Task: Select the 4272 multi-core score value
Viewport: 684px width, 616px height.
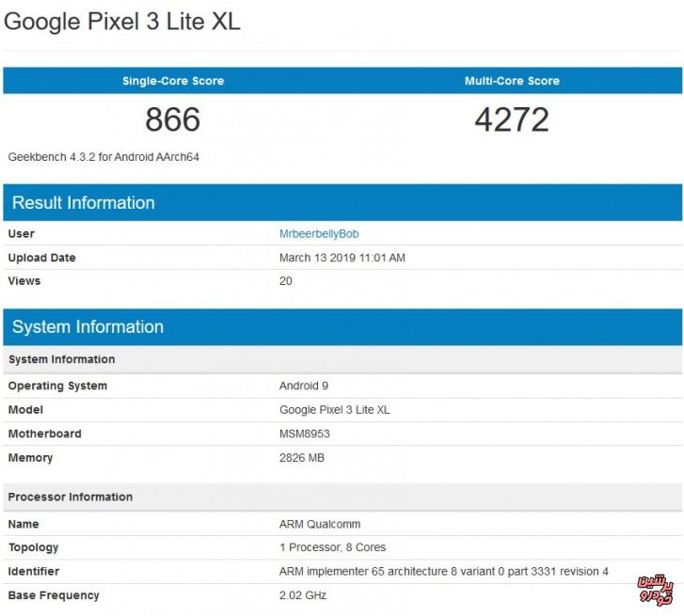Action: [512, 119]
